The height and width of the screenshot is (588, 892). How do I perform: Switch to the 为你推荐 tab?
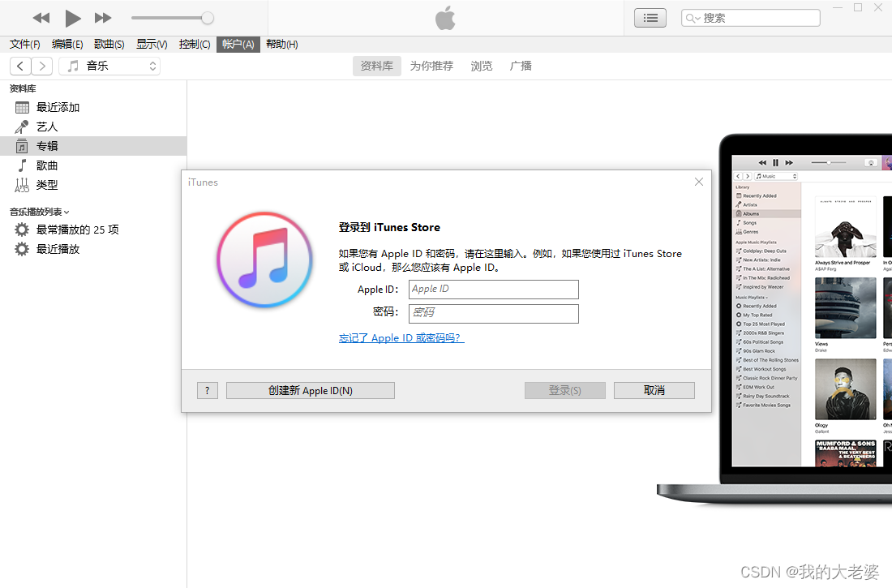tap(431, 66)
